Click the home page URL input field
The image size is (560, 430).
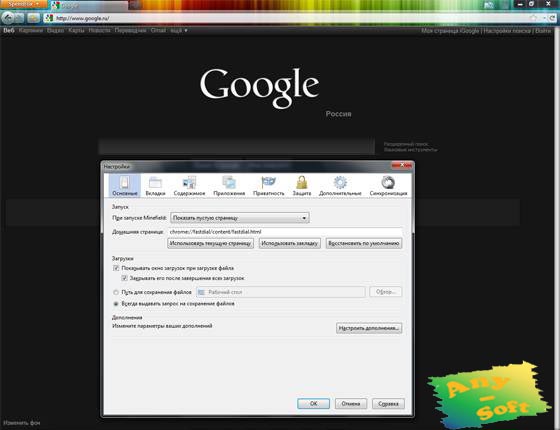click(285, 232)
